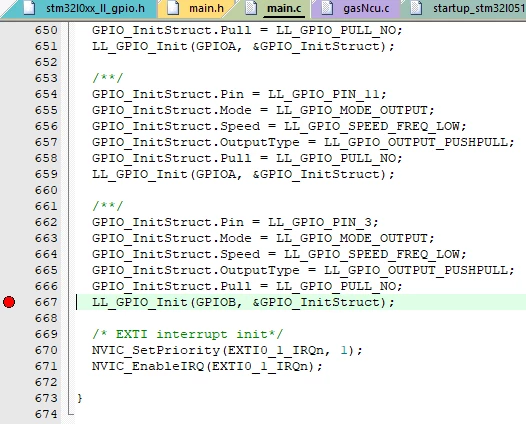Click LL_GPIO_MODE_OUTPUT on line 663
The height and width of the screenshot is (424, 526).
352,238
